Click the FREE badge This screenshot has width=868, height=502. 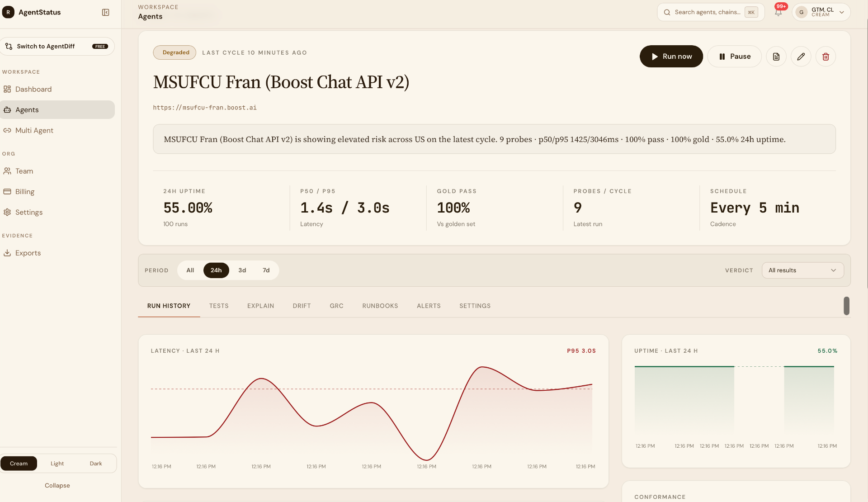(100, 47)
